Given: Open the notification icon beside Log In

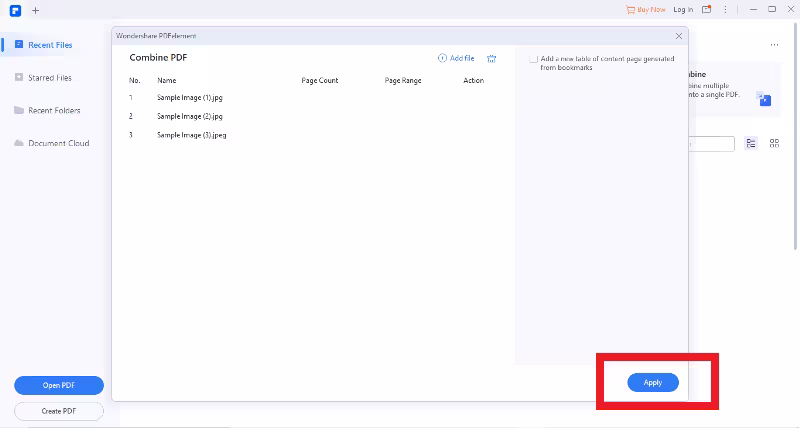Looking at the screenshot, I should [707, 10].
